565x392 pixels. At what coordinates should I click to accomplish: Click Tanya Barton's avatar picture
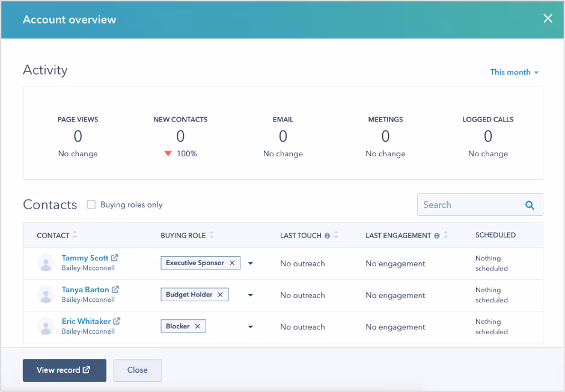click(x=46, y=295)
